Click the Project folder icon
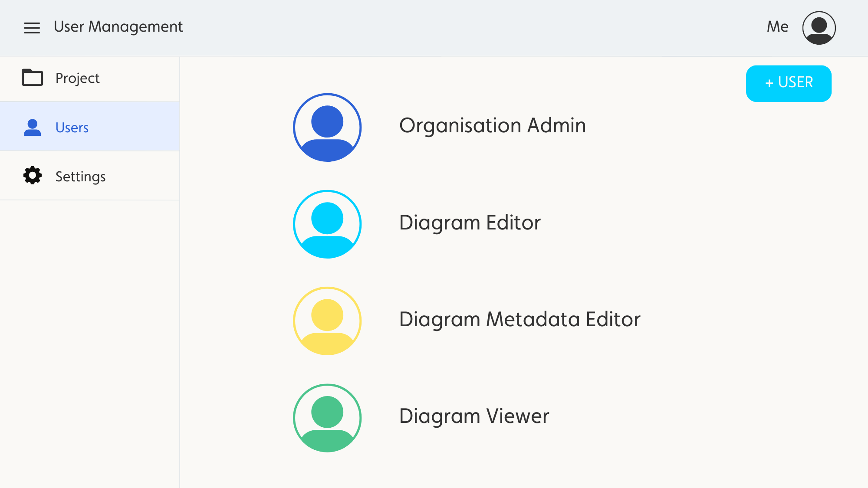 pyautogui.click(x=33, y=78)
